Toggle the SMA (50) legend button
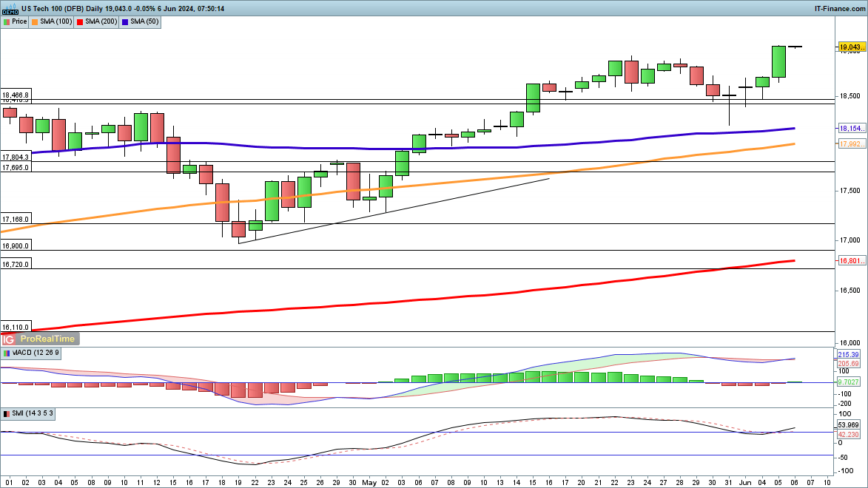 tap(141, 21)
